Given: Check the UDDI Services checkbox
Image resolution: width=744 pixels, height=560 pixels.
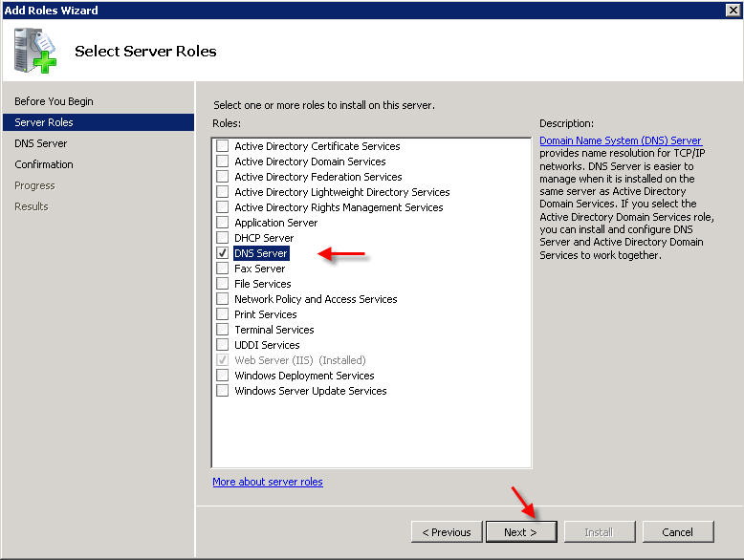Looking at the screenshot, I should click(222, 345).
